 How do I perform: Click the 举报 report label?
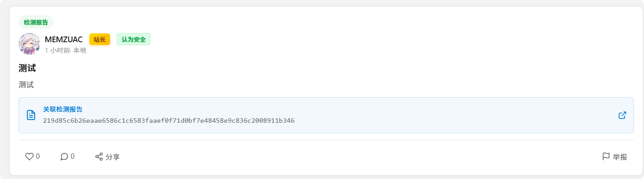pos(620,157)
